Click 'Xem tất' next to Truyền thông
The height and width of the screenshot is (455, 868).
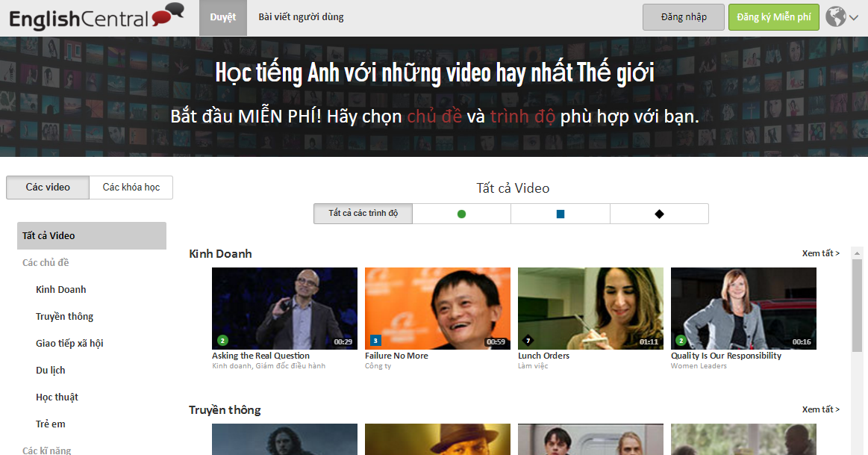click(x=821, y=409)
